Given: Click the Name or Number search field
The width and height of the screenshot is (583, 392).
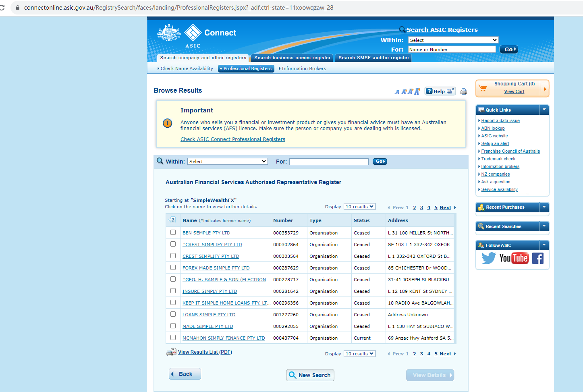Looking at the screenshot, I should [x=452, y=50].
